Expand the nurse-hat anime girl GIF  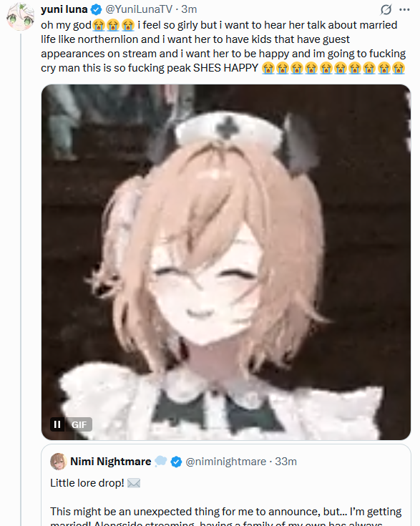tap(226, 262)
